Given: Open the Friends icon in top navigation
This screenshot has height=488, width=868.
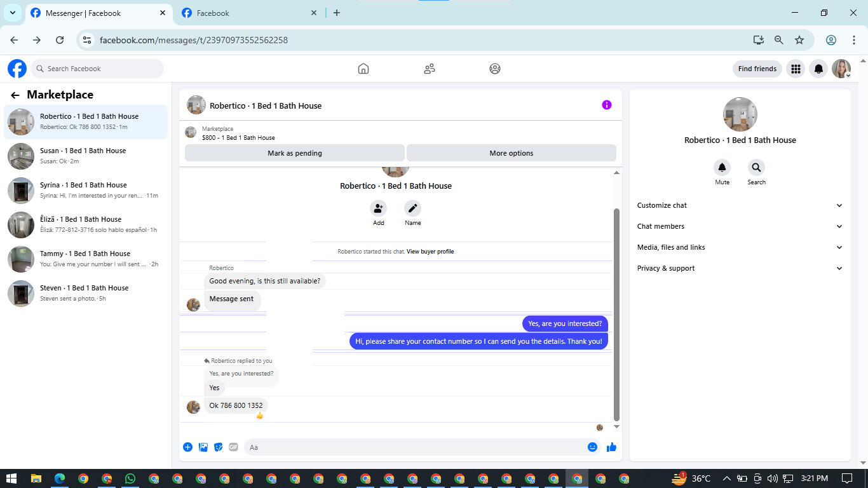Looking at the screenshot, I should click(x=430, y=69).
